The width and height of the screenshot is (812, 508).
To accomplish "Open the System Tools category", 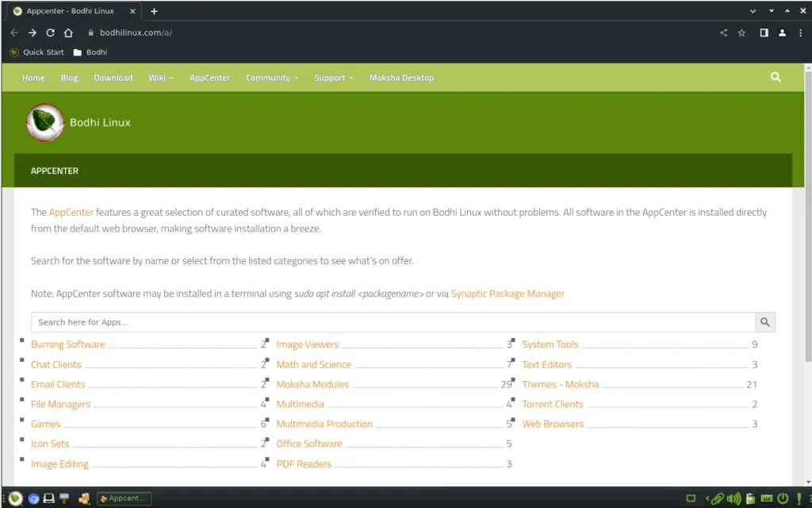I will click(x=550, y=344).
